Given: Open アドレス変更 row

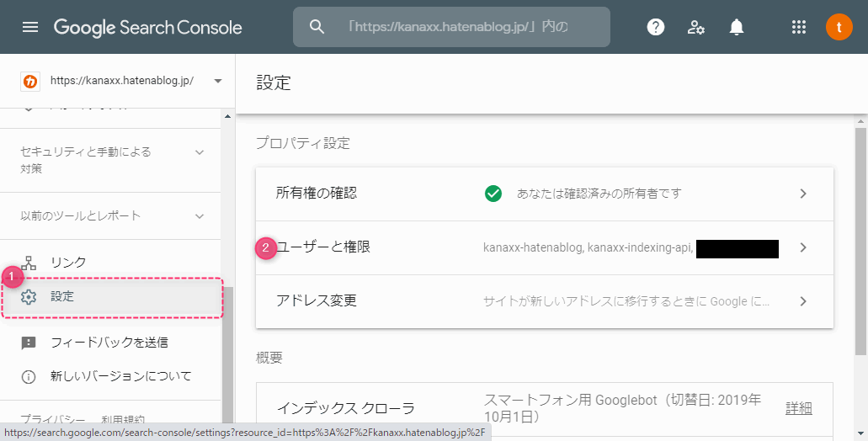Looking at the screenshot, I should (544, 301).
